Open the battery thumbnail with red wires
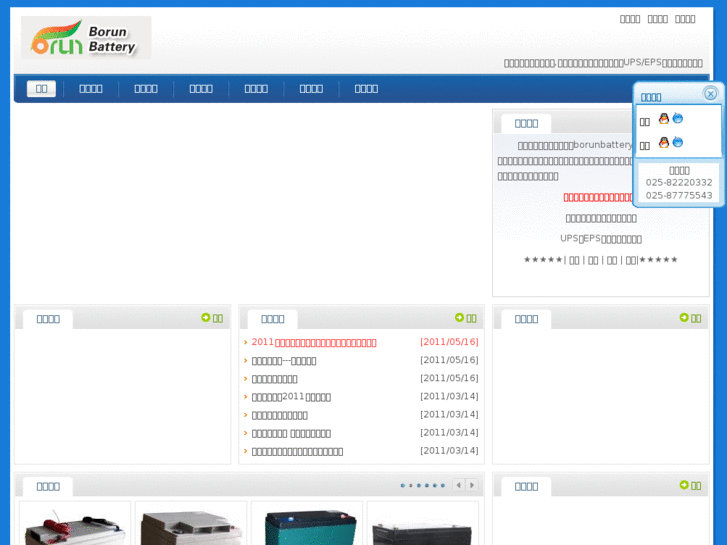Image resolution: width=727 pixels, height=545 pixels. point(75,524)
